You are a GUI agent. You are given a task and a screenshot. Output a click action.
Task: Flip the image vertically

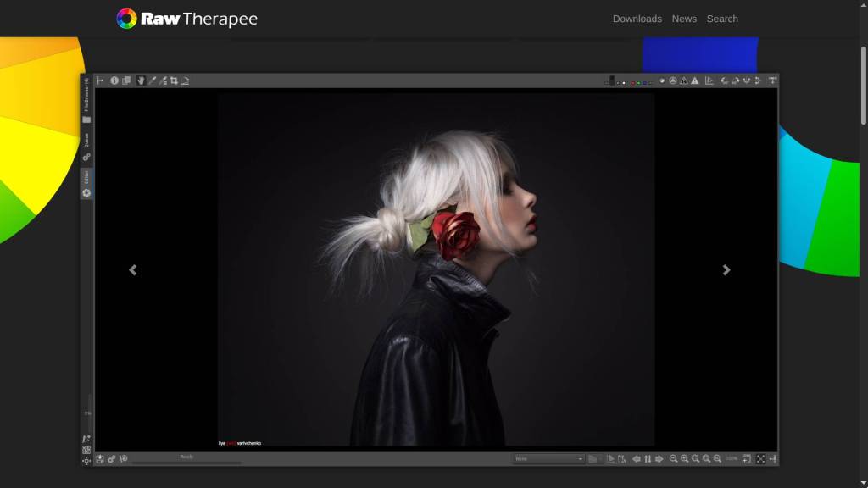coord(757,80)
